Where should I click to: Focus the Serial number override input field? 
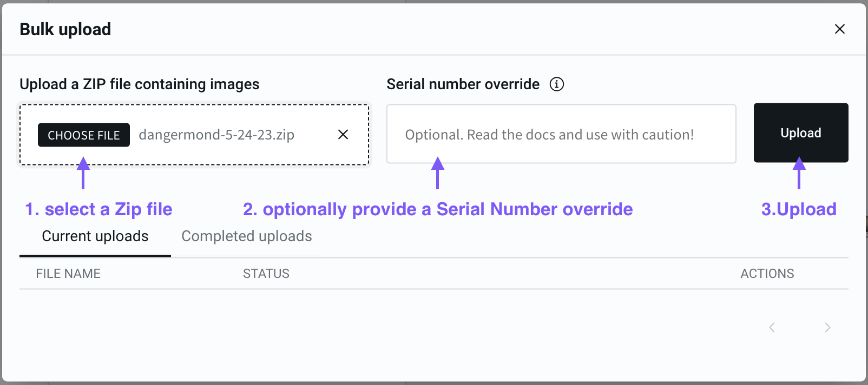[561, 134]
